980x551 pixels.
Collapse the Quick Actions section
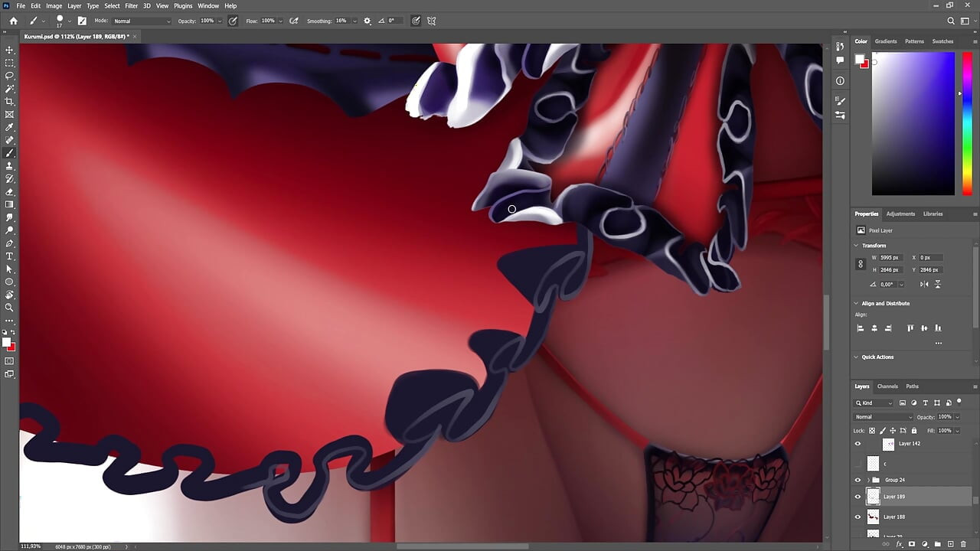pos(857,357)
